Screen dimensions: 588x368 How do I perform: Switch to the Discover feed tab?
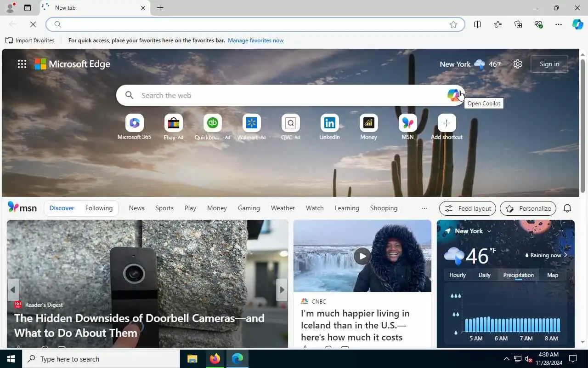pyautogui.click(x=62, y=208)
